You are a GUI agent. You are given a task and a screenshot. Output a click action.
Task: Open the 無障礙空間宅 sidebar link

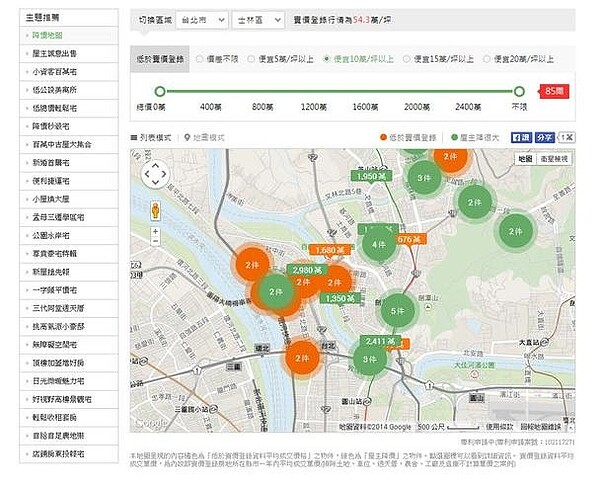[54, 345]
